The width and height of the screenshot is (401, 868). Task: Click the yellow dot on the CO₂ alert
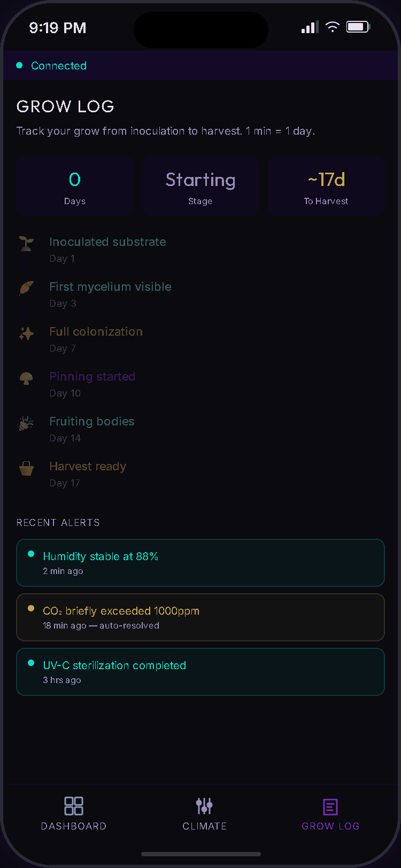point(31,608)
